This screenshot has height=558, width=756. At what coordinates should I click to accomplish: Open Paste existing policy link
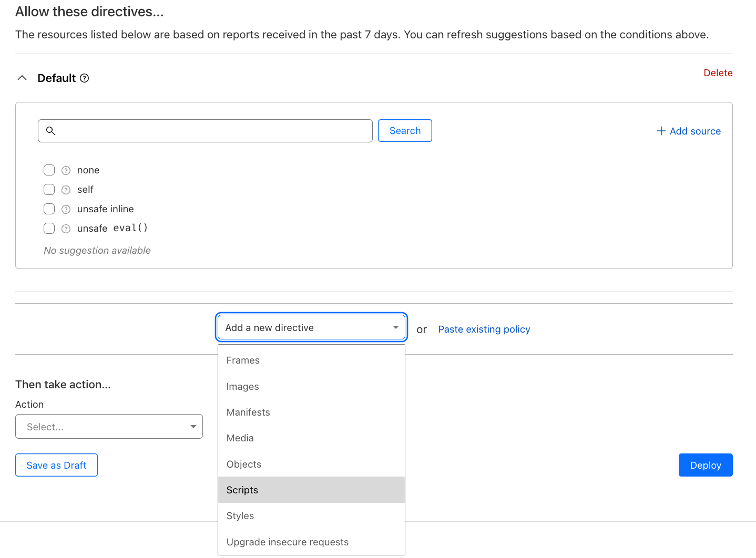pyautogui.click(x=484, y=329)
